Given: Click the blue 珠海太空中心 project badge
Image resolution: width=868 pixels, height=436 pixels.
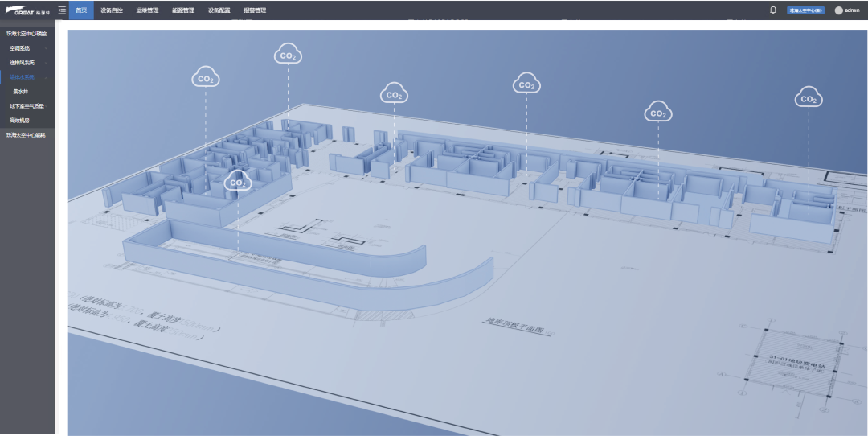Looking at the screenshot, I should pyautogui.click(x=805, y=10).
